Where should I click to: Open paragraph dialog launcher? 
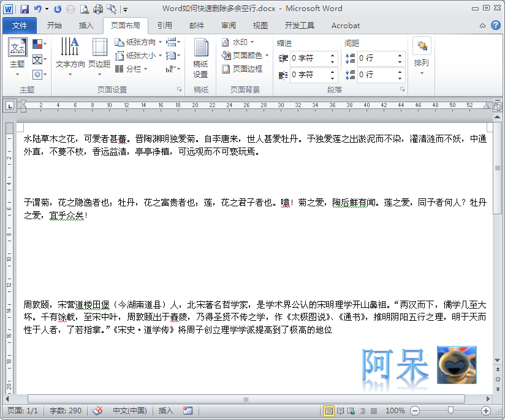(x=402, y=89)
